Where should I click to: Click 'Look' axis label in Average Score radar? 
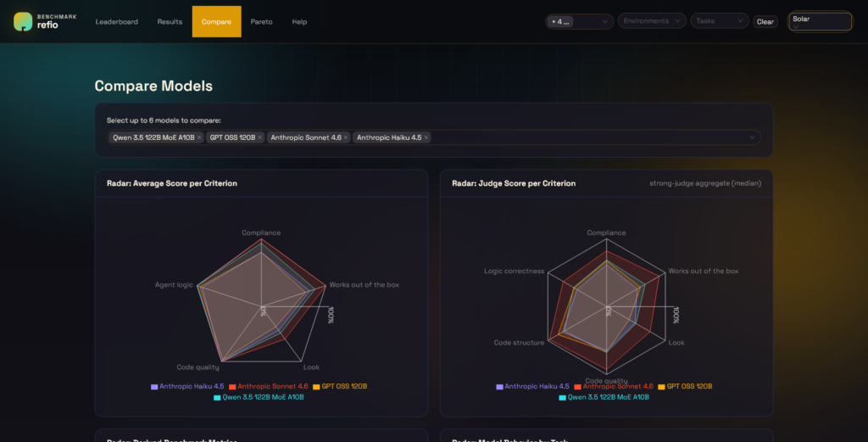tap(311, 367)
